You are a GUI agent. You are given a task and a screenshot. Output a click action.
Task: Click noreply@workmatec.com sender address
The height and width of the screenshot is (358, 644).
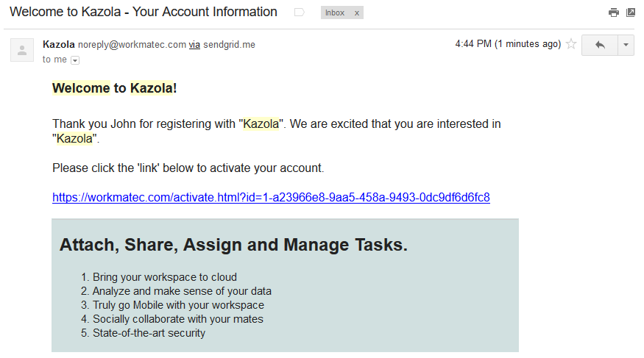[132, 45]
